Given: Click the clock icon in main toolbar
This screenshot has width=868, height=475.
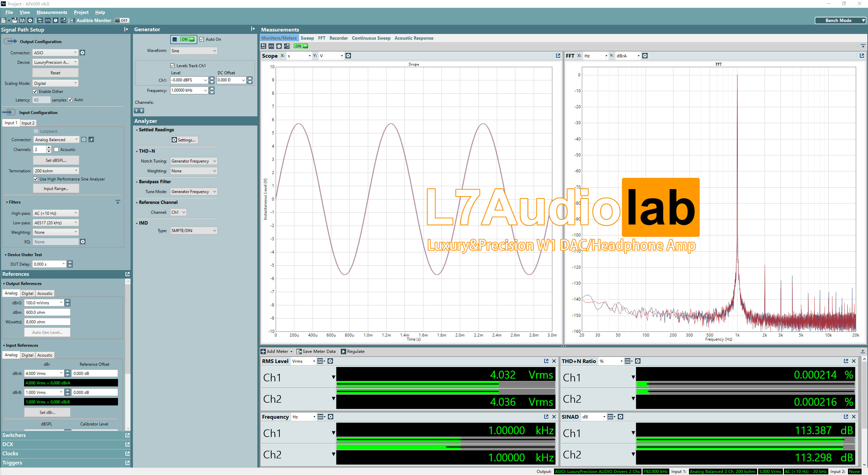Looking at the screenshot, I should coord(56,20).
